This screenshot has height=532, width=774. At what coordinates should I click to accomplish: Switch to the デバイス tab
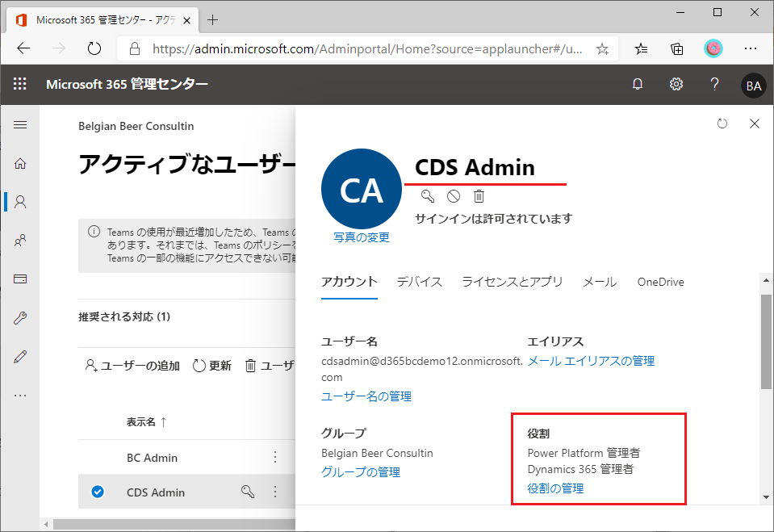tap(420, 282)
